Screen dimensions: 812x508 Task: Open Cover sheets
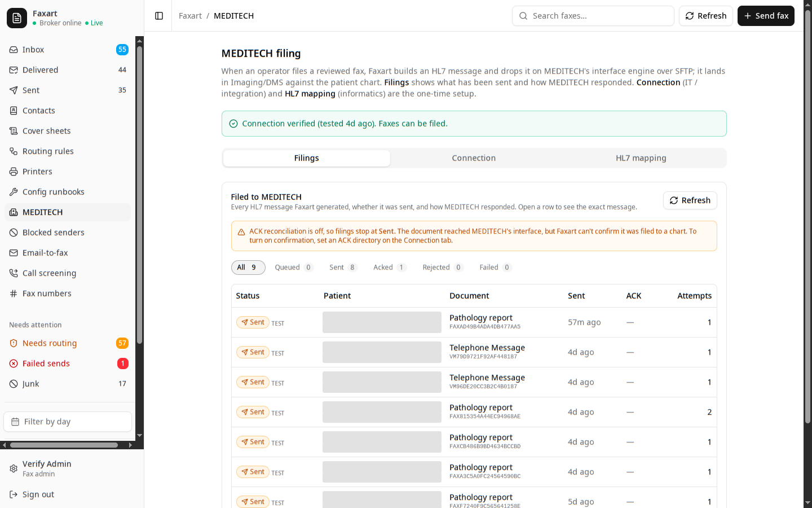coord(68,131)
